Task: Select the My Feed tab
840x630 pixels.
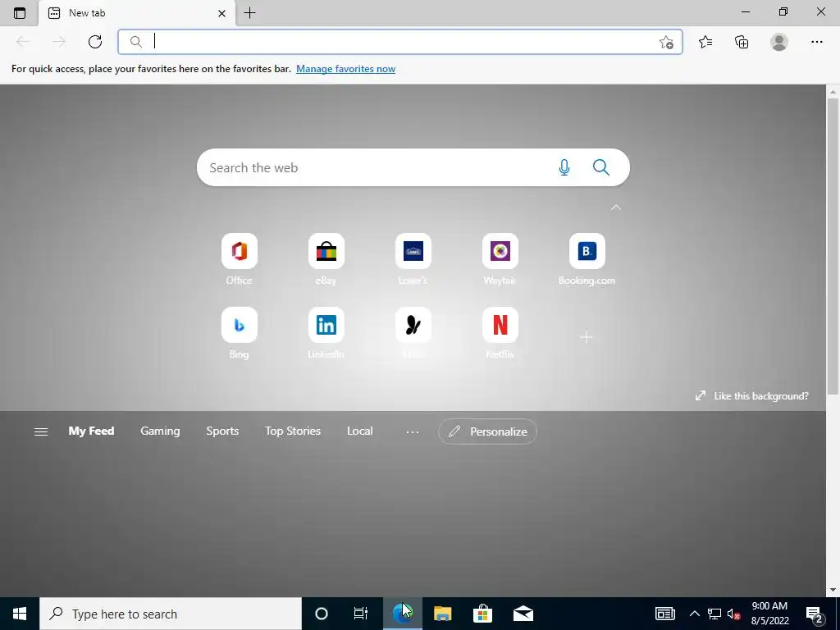Action: [x=91, y=431]
